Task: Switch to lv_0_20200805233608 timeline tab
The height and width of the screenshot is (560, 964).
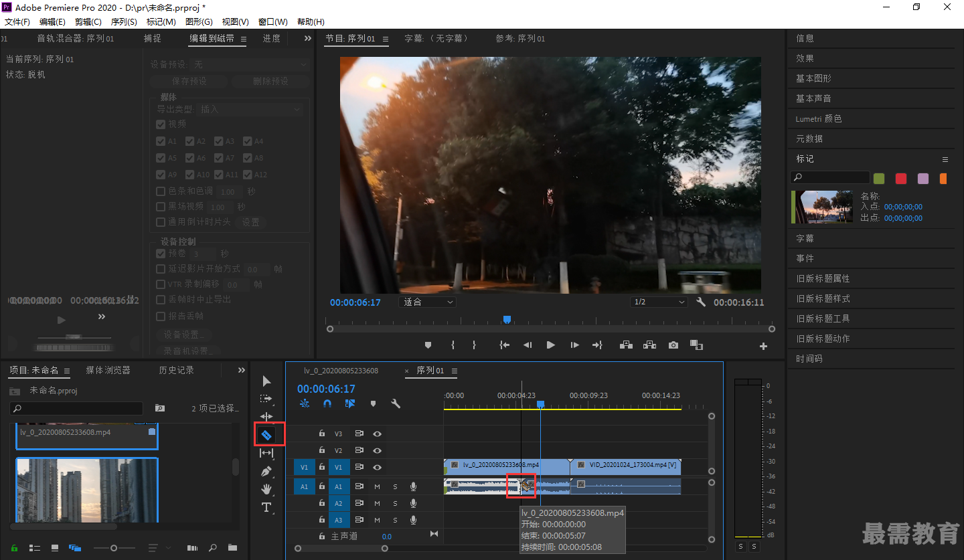Action: [x=341, y=371]
